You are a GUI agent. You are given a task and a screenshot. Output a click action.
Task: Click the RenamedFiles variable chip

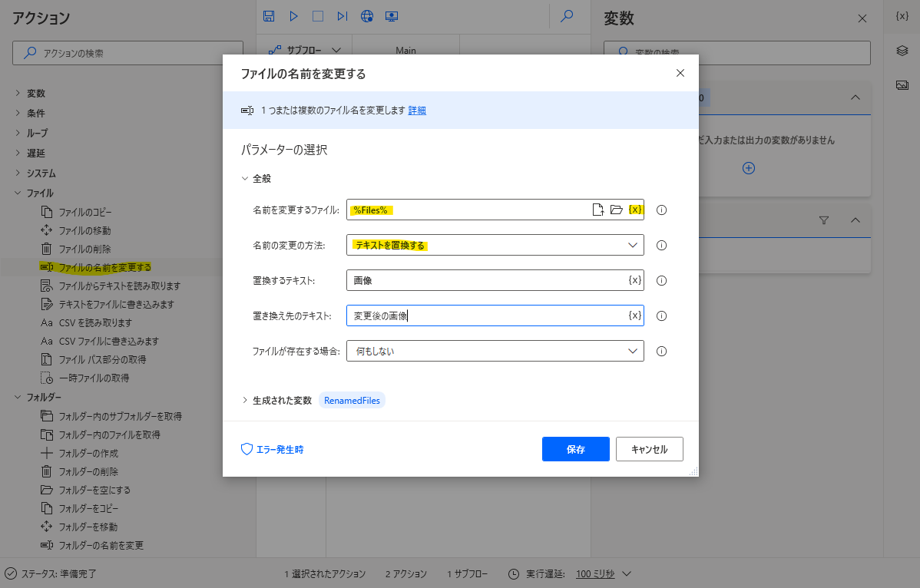[352, 399]
